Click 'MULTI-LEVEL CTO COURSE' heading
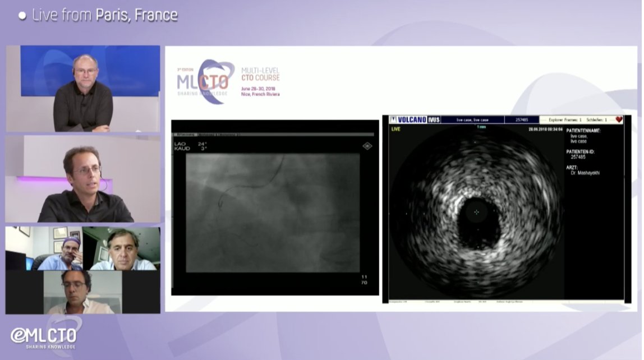Viewport: 644px width, 360px height. (x=260, y=74)
